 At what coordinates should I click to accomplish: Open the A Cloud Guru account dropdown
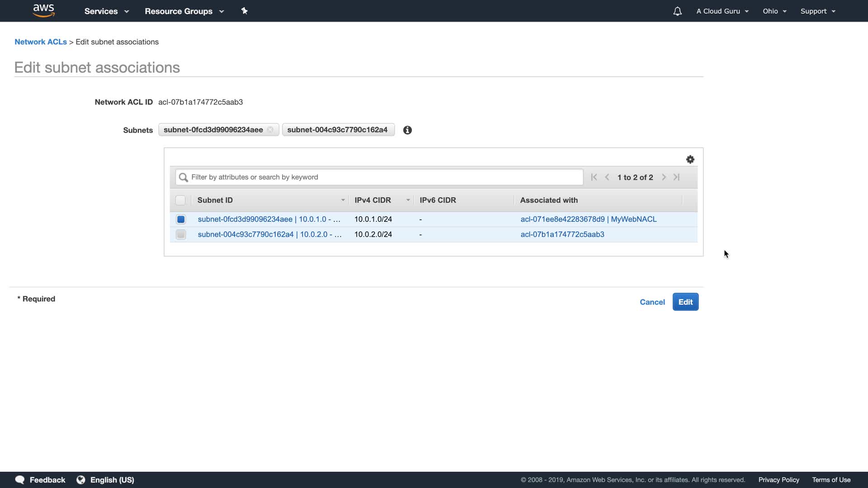[x=722, y=11]
